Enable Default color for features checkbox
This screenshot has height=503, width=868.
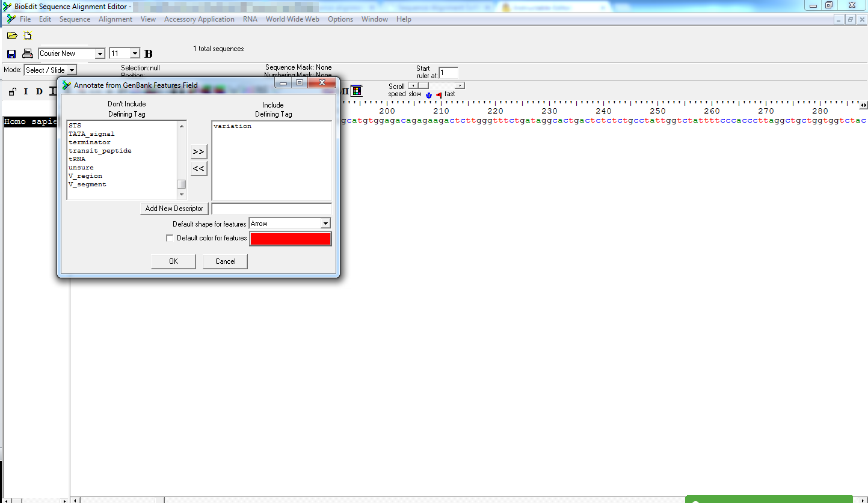(170, 238)
